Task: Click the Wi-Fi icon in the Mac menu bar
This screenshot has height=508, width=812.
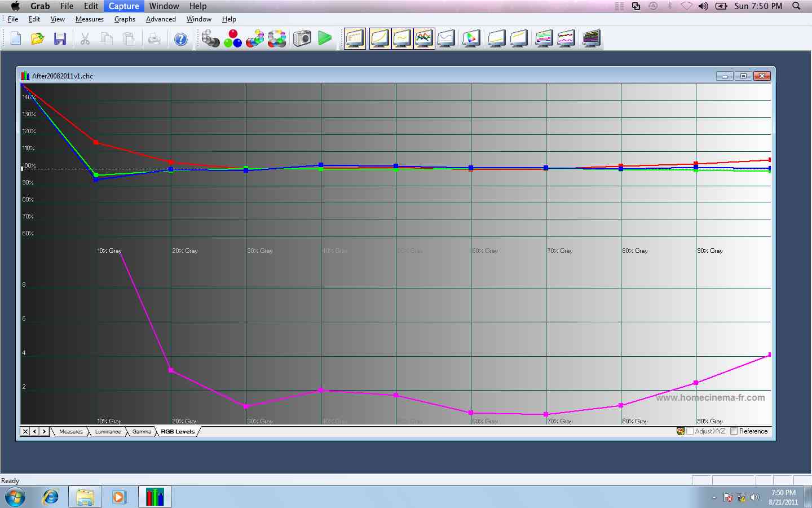Action: (x=686, y=6)
